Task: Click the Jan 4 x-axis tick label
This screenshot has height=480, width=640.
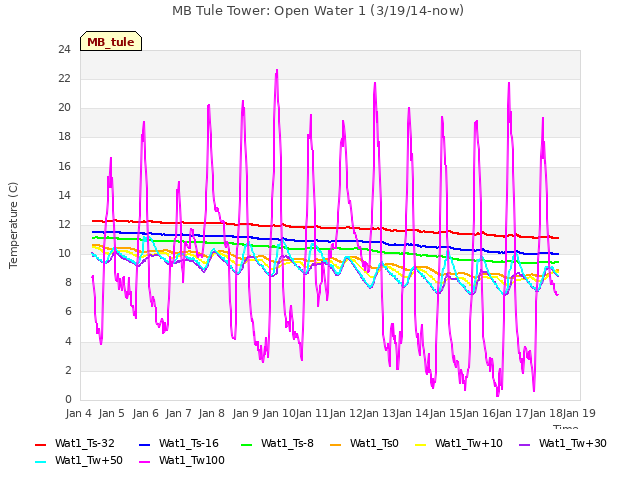Action: (79, 413)
